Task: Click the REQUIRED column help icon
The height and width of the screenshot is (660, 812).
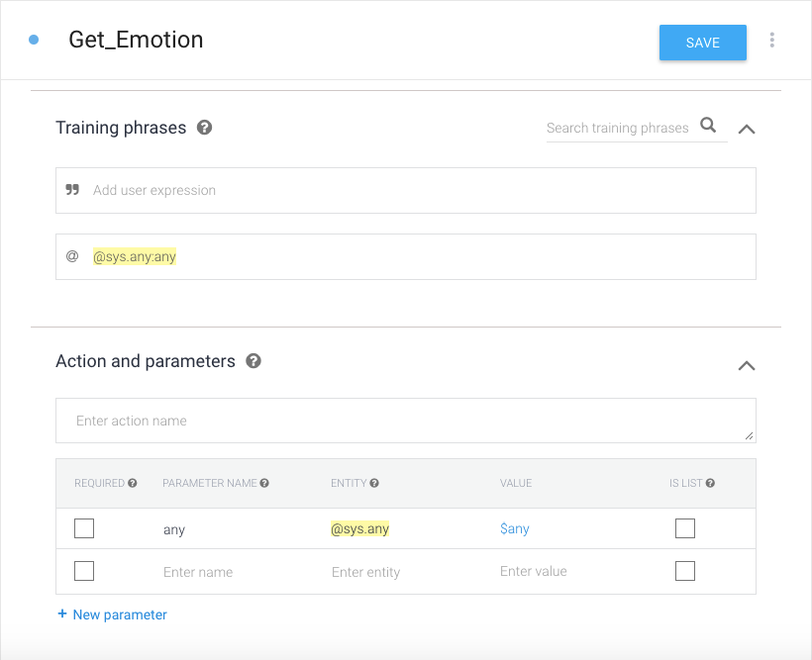Action: (x=133, y=483)
